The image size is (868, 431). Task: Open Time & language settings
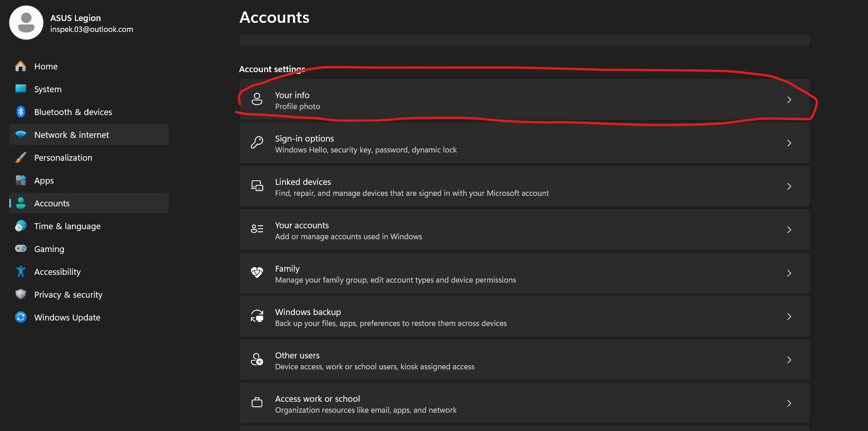pyautogui.click(x=67, y=226)
